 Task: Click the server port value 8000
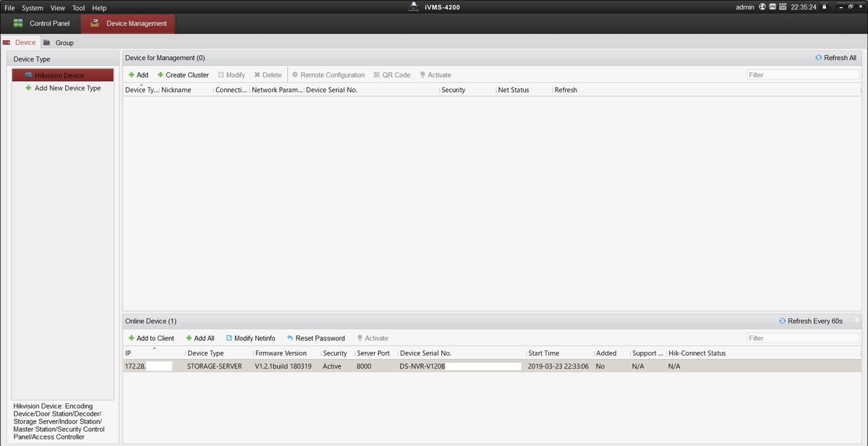(x=364, y=366)
